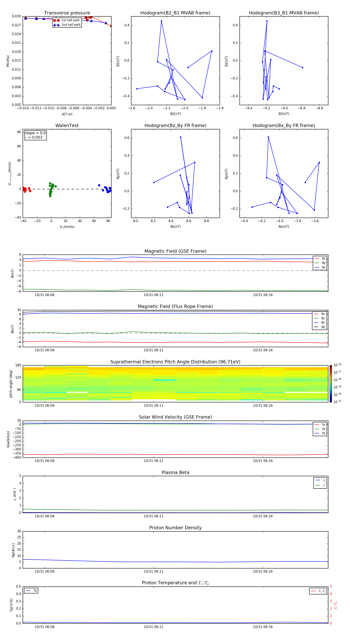Select By' in Flux Rope legend
The height and width of the screenshot is (644, 351).
pos(320,318)
